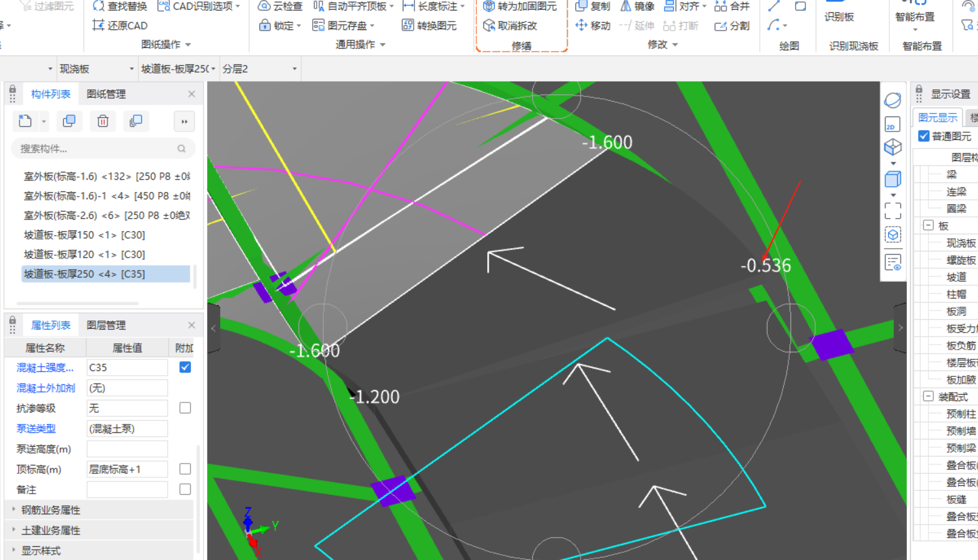Screen dimensions: 978x560
Task: Open CAD识别选项 tool
Action: [x=199, y=6]
